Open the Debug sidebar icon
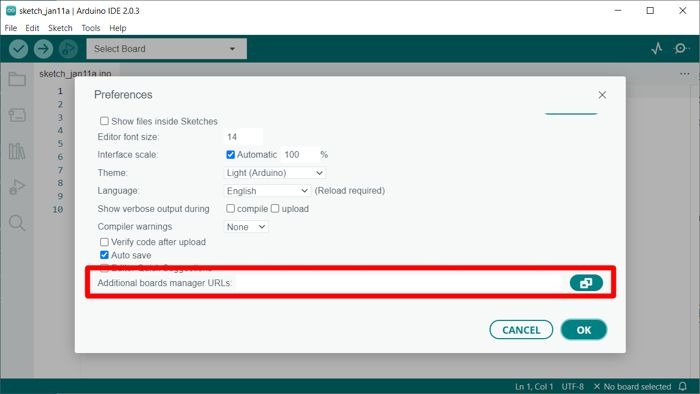 pyautogui.click(x=17, y=187)
